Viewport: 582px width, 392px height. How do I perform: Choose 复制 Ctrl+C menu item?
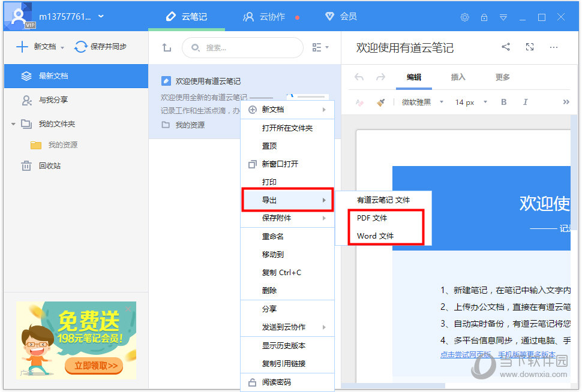pos(287,273)
